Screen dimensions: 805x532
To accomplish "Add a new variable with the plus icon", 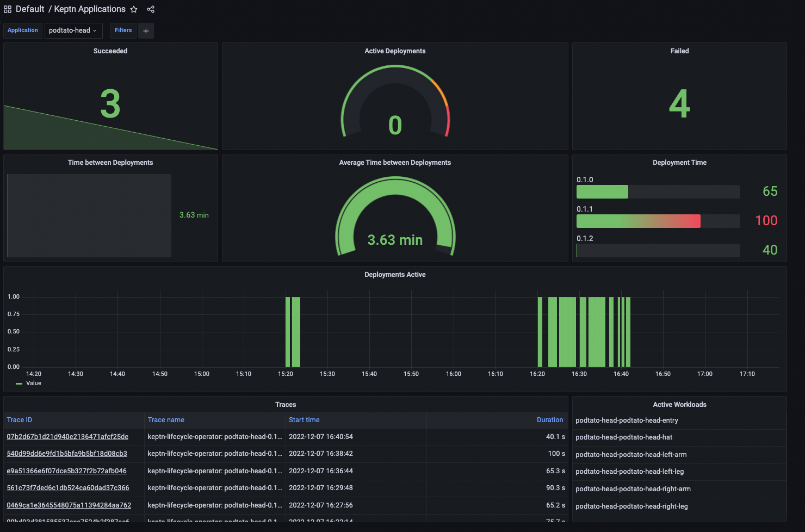I will (145, 30).
